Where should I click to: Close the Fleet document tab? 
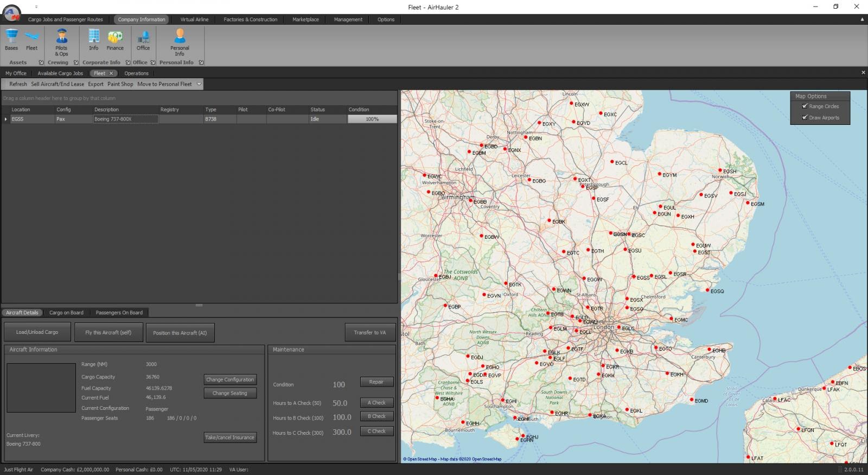(111, 73)
